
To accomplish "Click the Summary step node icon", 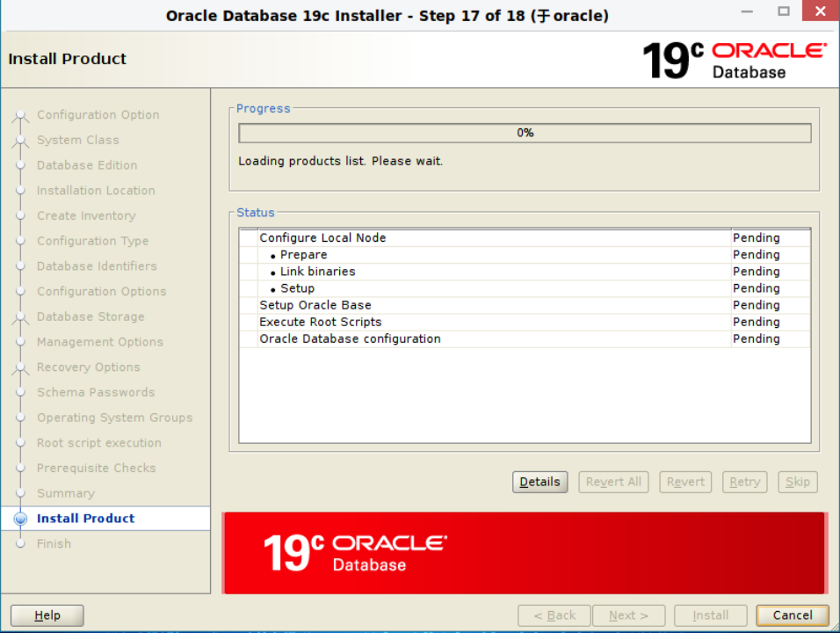I will click(21, 493).
